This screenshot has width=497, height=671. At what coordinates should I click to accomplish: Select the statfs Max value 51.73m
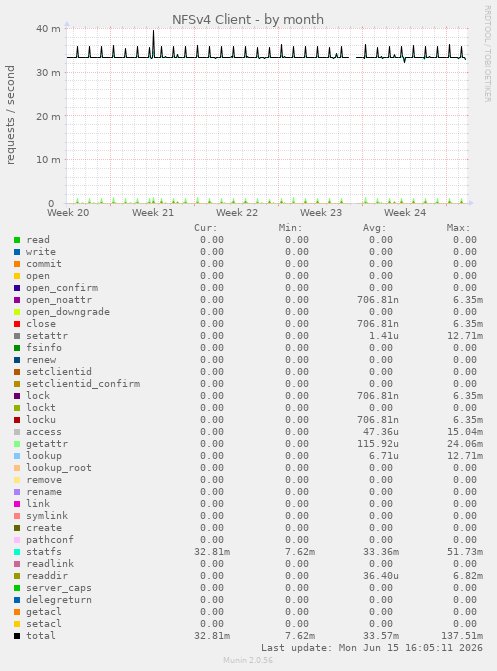[x=466, y=552]
